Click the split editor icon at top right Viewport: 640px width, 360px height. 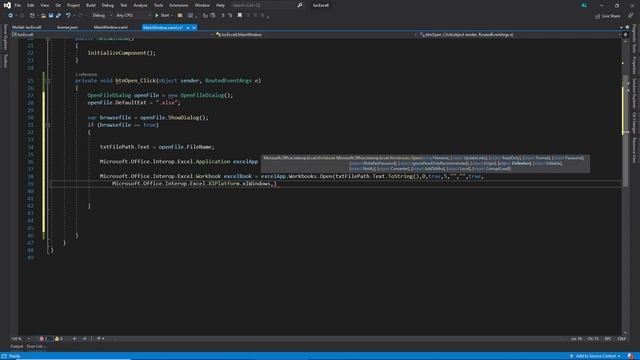pyautogui.click(x=625, y=35)
